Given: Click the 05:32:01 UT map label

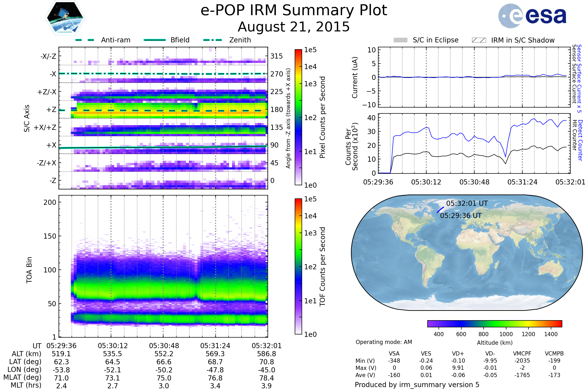Looking at the screenshot, I should tap(467, 203).
